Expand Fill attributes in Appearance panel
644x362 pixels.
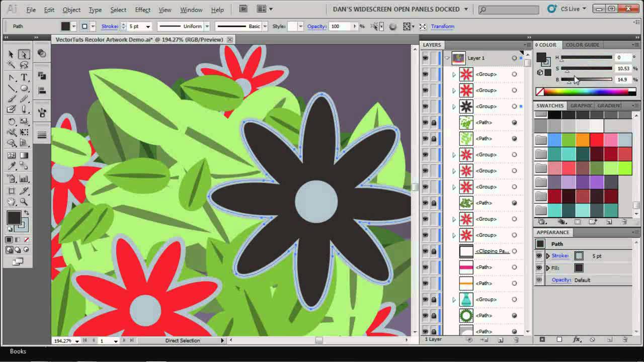tap(548, 268)
